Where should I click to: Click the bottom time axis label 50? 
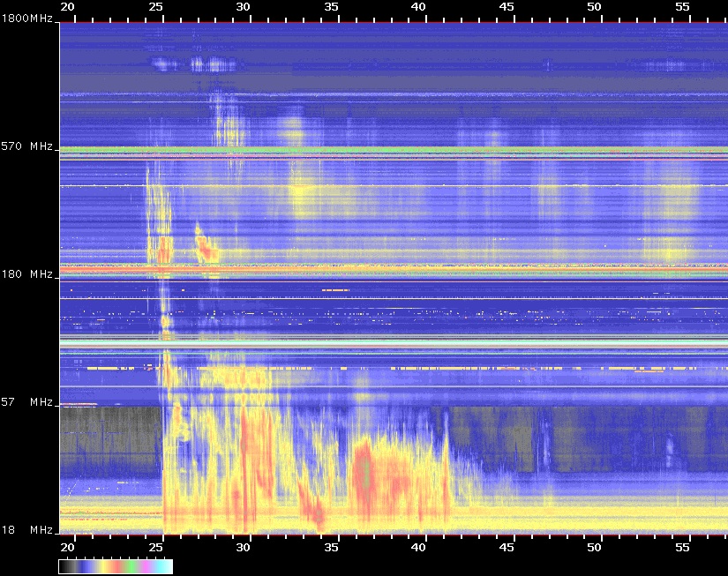(594, 547)
